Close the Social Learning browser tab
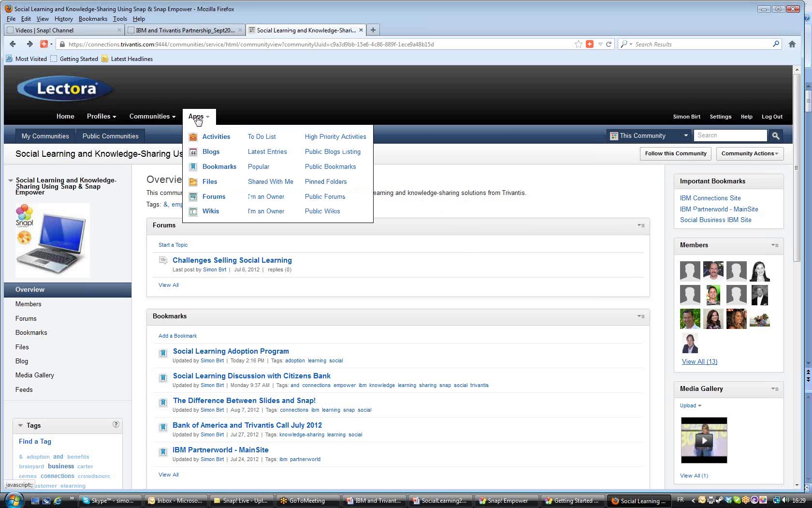This screenshot has width=812, height=508. (x=361, y=30)
